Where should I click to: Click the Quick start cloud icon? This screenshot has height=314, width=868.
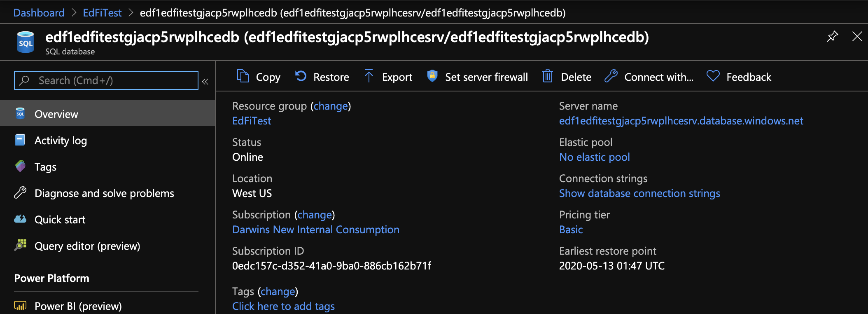[20, 219]
